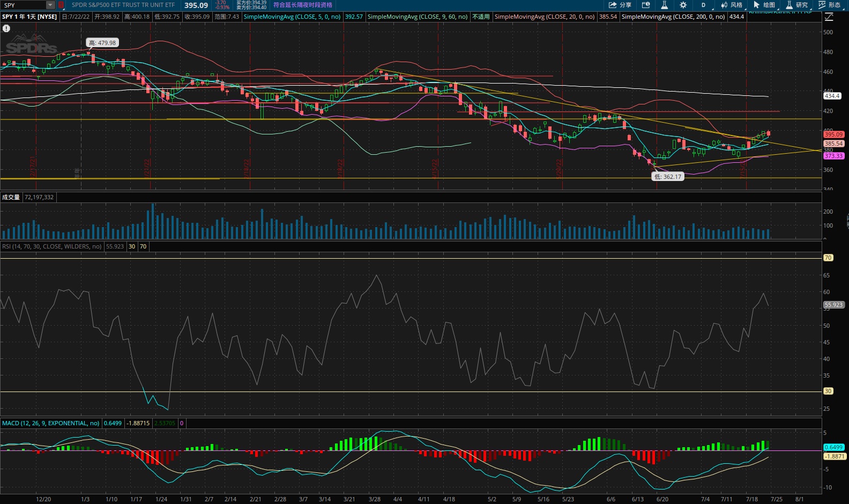Click the RSI (14, 70, 30, CLOSE, WILDERS, no) label
The height and width of the screenshot is (504, 849).
pyautogui.click(x=51, y=246)
